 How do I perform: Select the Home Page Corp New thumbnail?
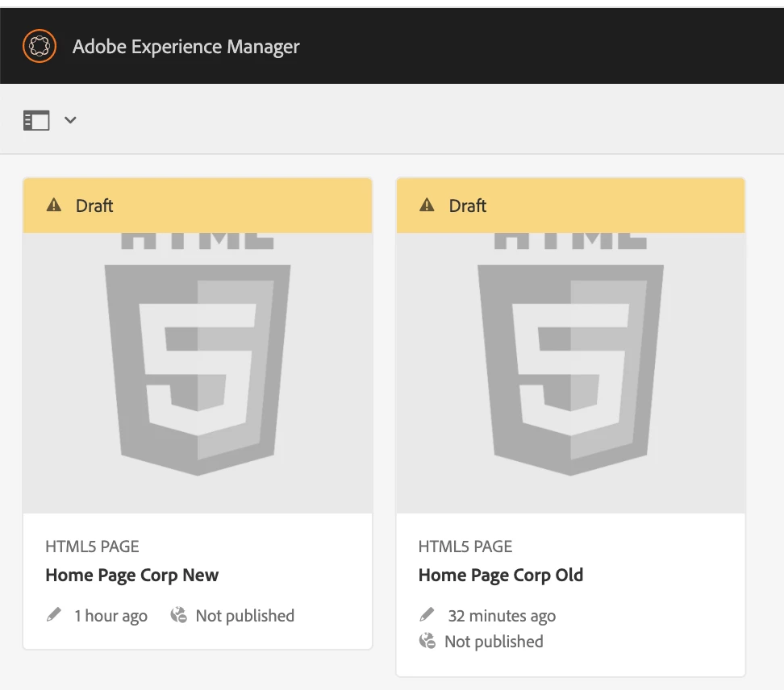(198, 371)
